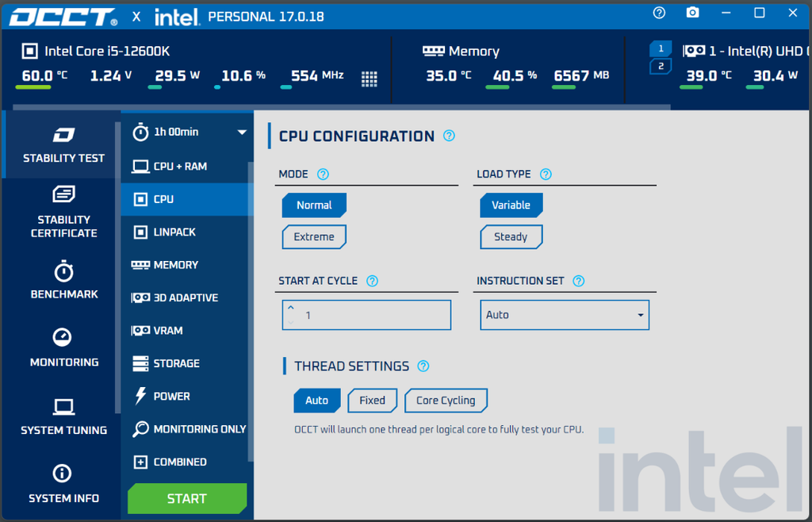Pick the Power test
This screenshot has width=812, height=522.
coord(184,396)
